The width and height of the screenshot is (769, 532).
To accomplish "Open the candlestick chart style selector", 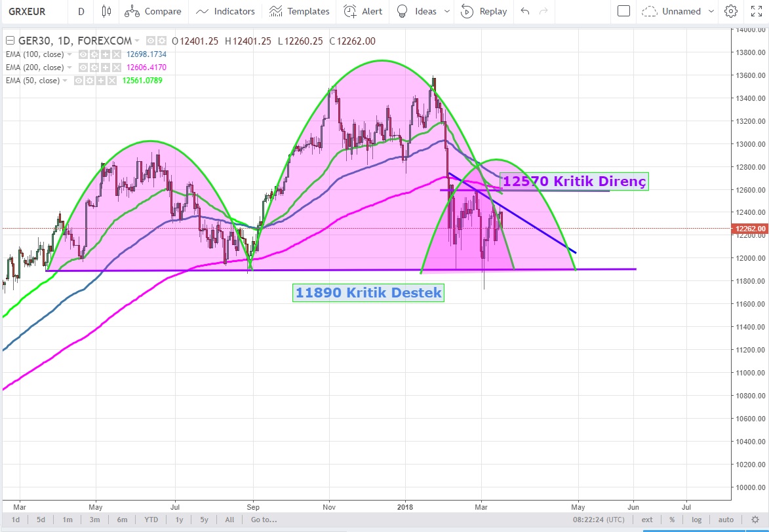I will [x=107, y=11].
